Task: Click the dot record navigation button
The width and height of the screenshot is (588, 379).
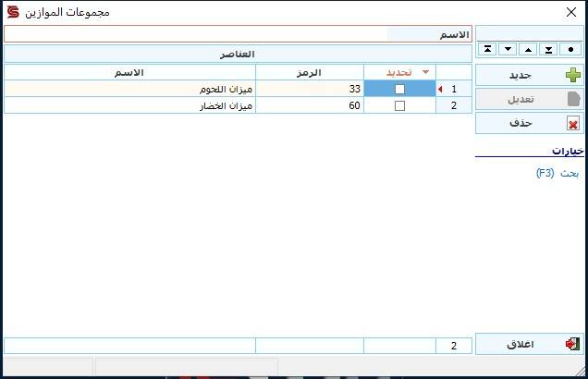Action: pyautogui.click(x=570, y=49)
